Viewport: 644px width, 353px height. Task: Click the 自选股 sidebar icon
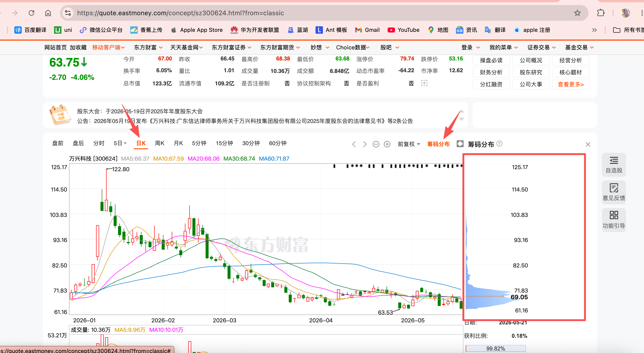coord(614,165)
